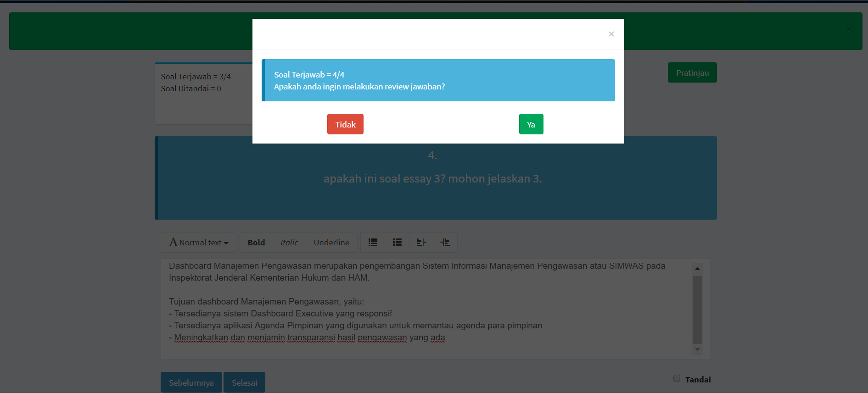This screenshot has width=868, height=393.
Task: Check the Tandai checkbox
Action: tap(677, 378)
